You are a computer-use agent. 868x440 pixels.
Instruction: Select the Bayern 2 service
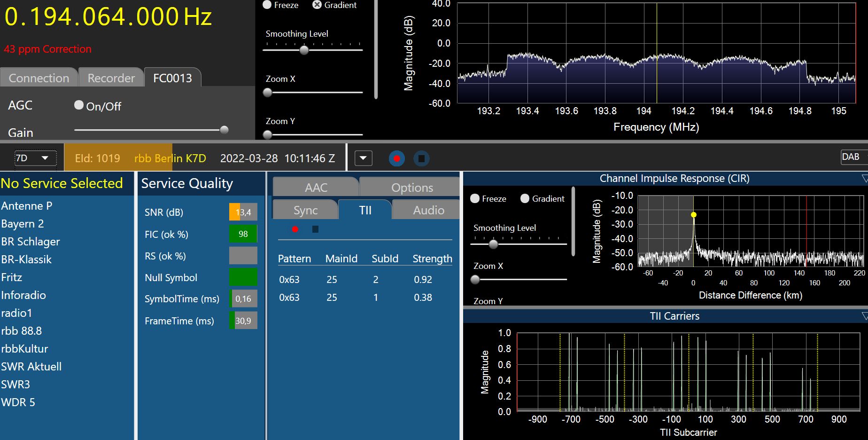click(x=23, y=224)
